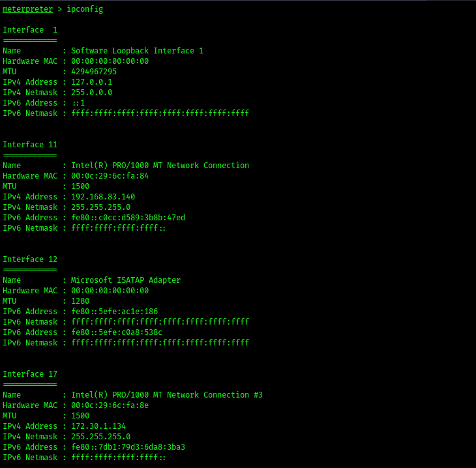Image resolution: width=476 pixels, height=468 pixels.
Task: Click the IPv4 address 172.30.1.134
Action: [98, 426]
